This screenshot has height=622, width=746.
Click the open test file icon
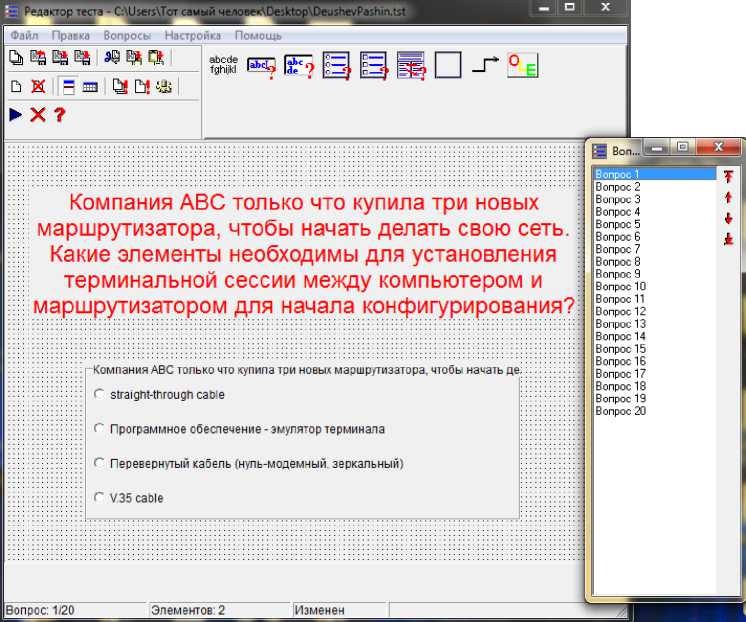tap(38, 58)
